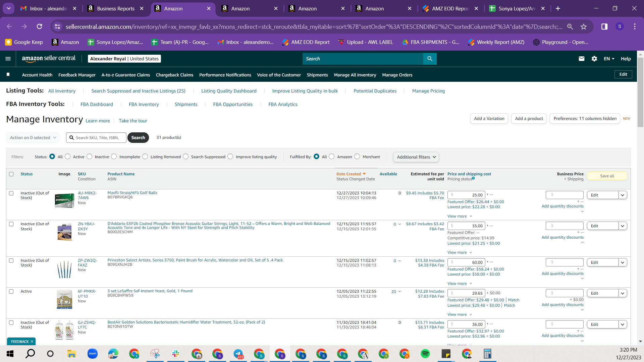Screen dimensions: 644x362
Task: Open Preferences: 11 columns hidden
Action: (585, 118)
